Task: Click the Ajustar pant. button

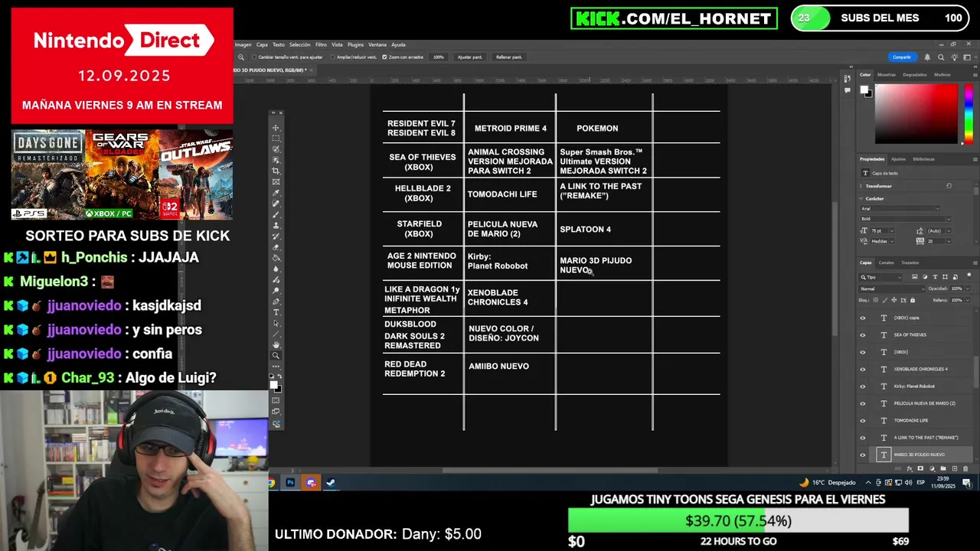Action: point(470,57)
